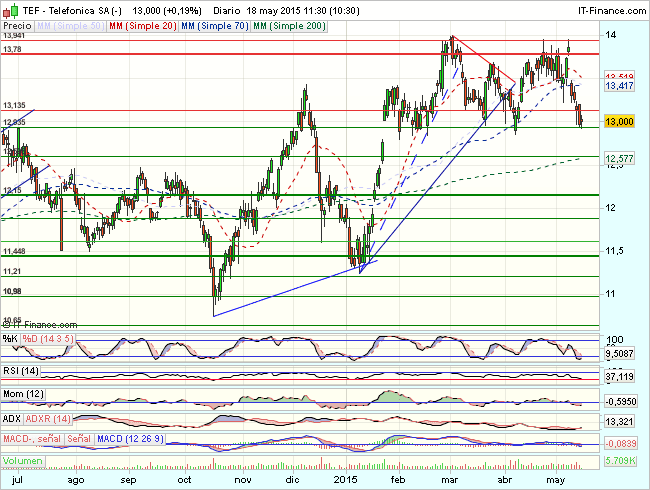Click the mar label on time axis
Screen dimensions: 650x490
450,480
